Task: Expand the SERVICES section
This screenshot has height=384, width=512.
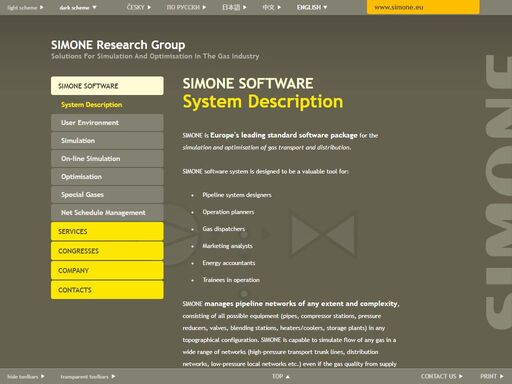Action: (107, 231)
